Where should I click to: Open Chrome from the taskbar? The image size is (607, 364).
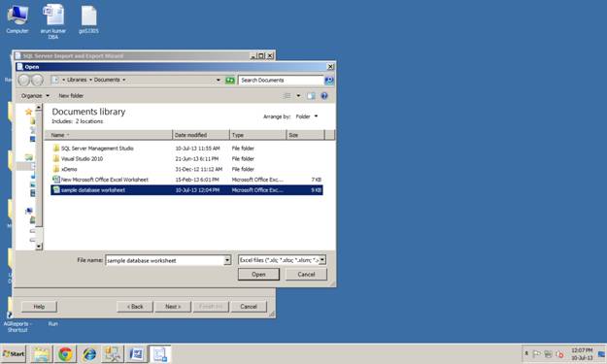pyautogui.click(x=65, y=354)
